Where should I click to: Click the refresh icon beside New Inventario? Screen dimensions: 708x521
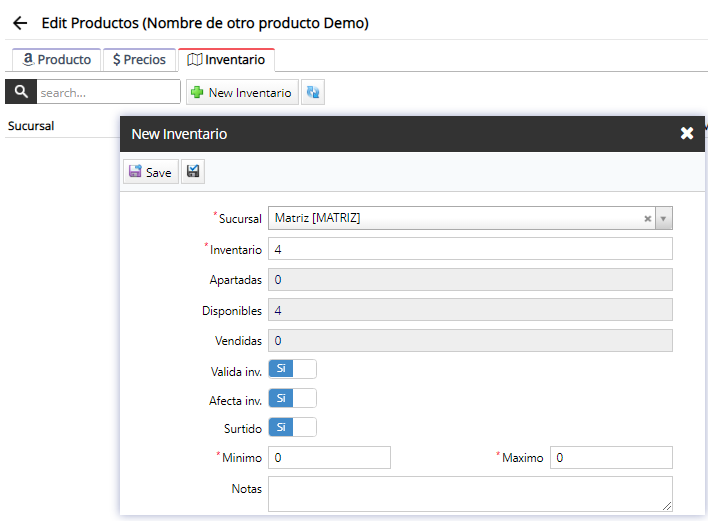[313, 92]
